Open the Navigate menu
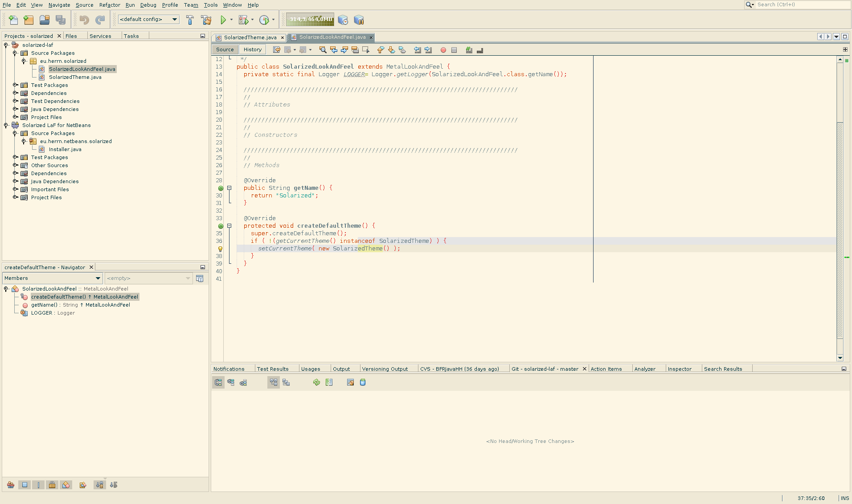This screenshot has width=852, height=504. [59, 5]
